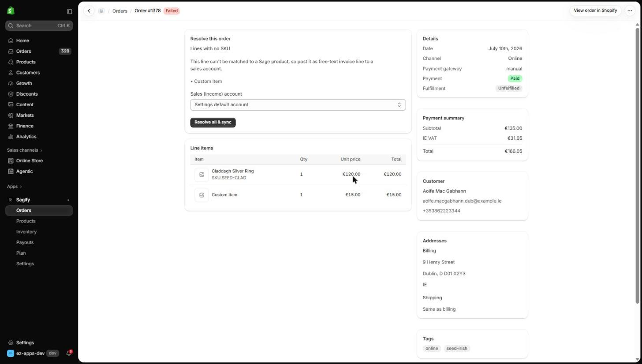Expand the Apps section

[15, 186]
